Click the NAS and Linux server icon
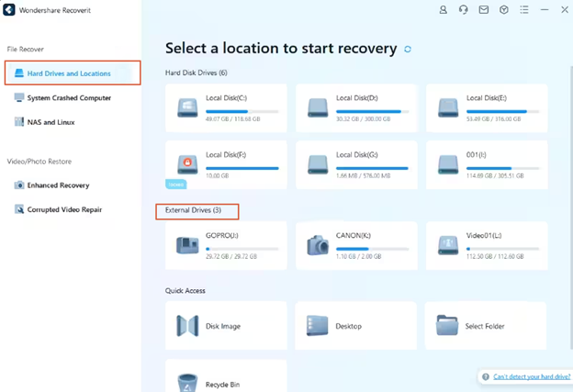This screenshot has width=573, height=392. click(x=19, y=122)
